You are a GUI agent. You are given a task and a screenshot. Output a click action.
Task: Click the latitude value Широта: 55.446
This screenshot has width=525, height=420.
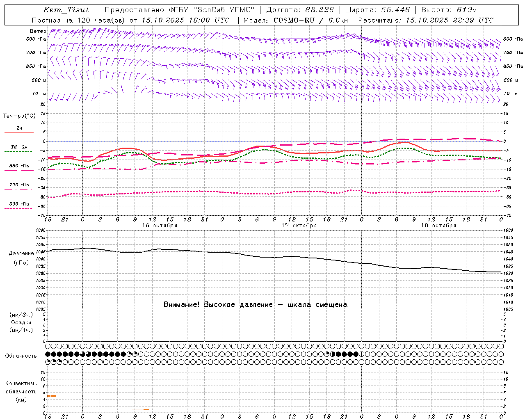point(377,10)
